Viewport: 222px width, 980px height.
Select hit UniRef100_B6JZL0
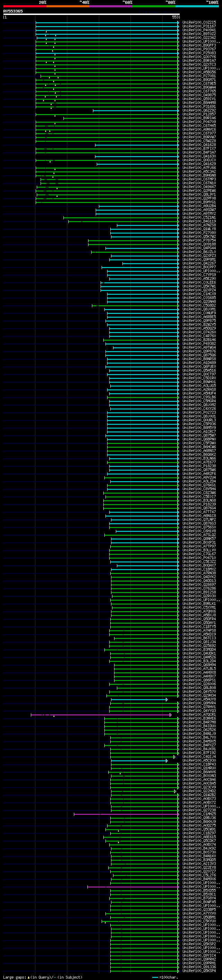[x=199, y=251]
